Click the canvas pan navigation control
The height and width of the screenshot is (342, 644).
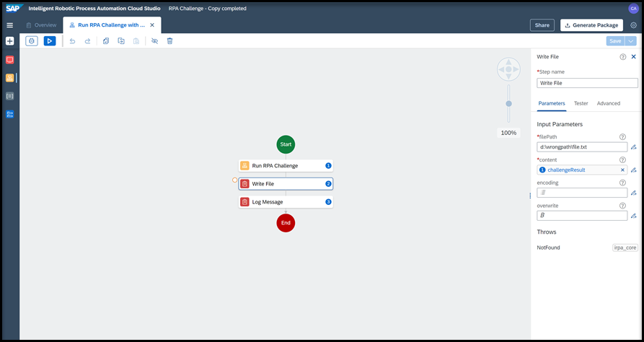click(508, 69)
